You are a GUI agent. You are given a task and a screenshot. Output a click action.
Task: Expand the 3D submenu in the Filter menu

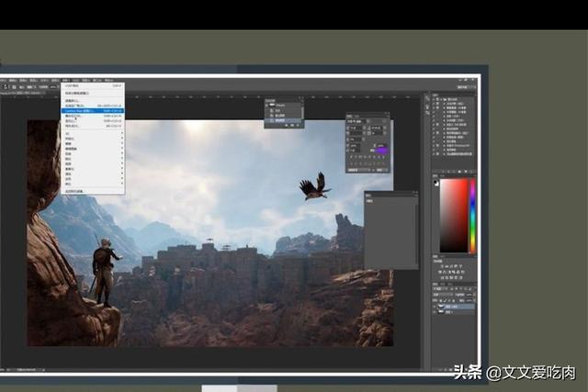(93, 133)
